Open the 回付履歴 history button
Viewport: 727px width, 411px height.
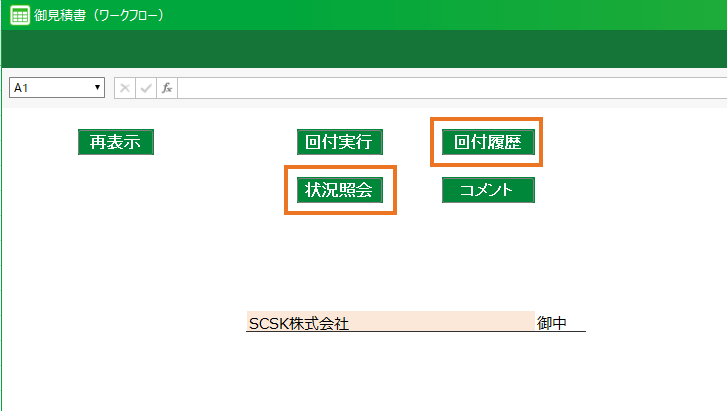(488, 142)
